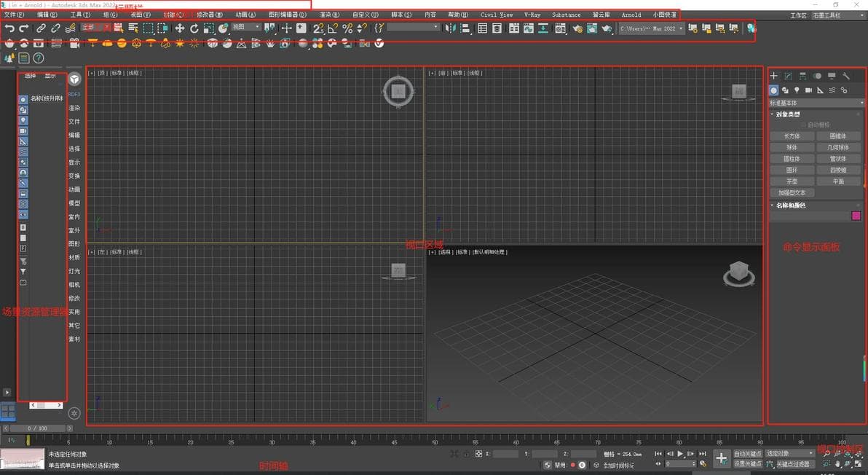This screenshot has width=868, height=475.
Task: Select the Cameras category in Create panel
Action: pyautogui.click(x=808, y=90)
